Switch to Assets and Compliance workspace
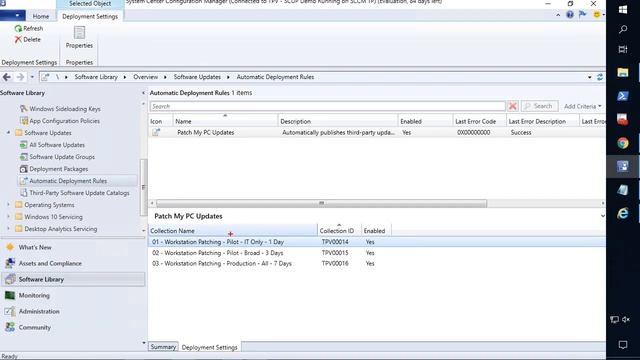 [x=50, y=263]
